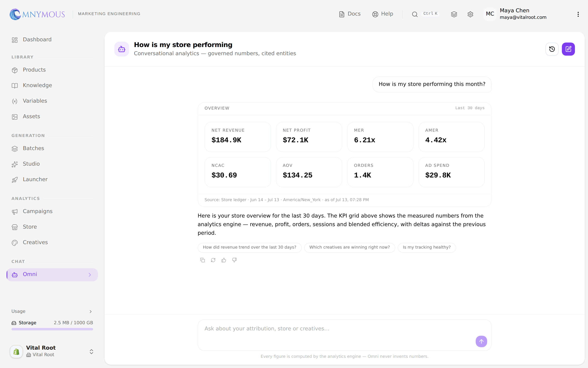Screen dimensions: 588x368
Task: Open the Vital Root workspace switcher
Action: click(x=52, y=351)
